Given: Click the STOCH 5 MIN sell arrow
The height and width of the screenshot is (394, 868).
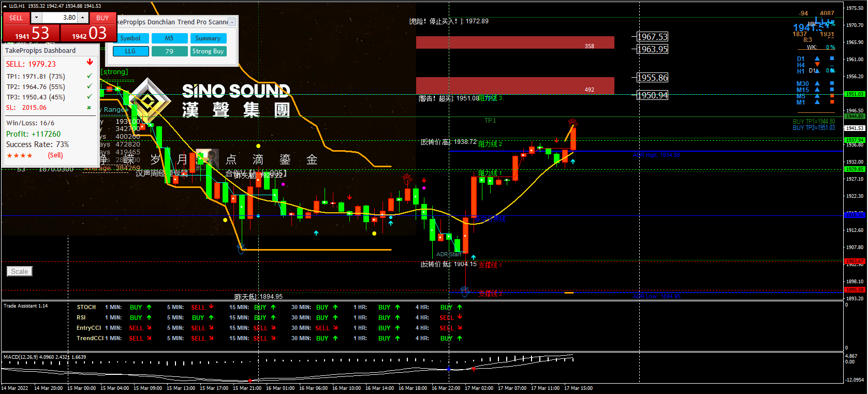Looking at the screenshot, I should click(211, 307).
